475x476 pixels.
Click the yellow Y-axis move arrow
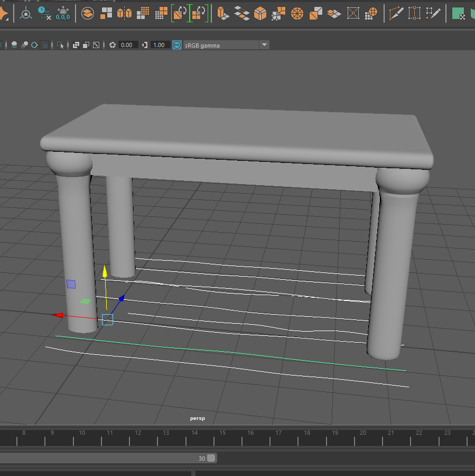coord(105,272)
